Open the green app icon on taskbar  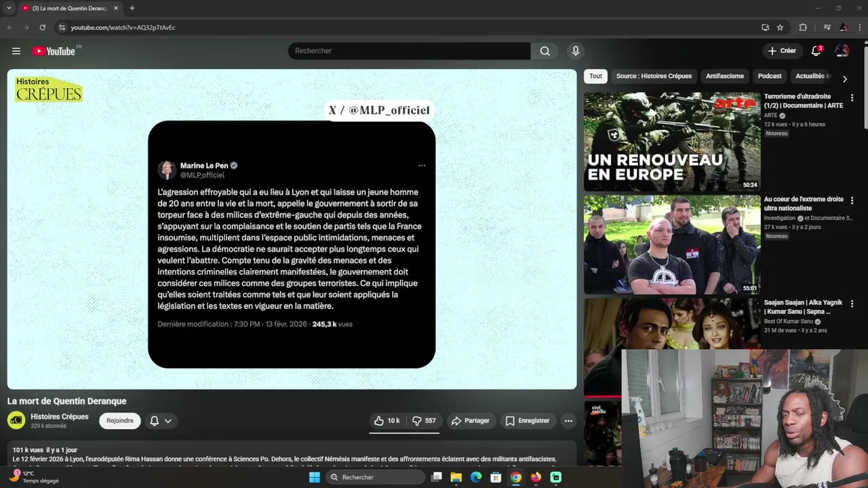[x=556, y=477]
